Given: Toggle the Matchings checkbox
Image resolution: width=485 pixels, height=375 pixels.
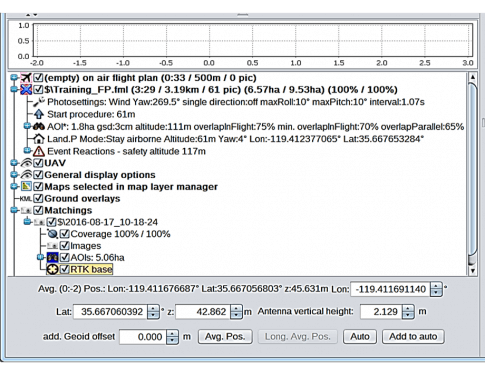Looking at the screenshot, I should click(x=38, y=210).
